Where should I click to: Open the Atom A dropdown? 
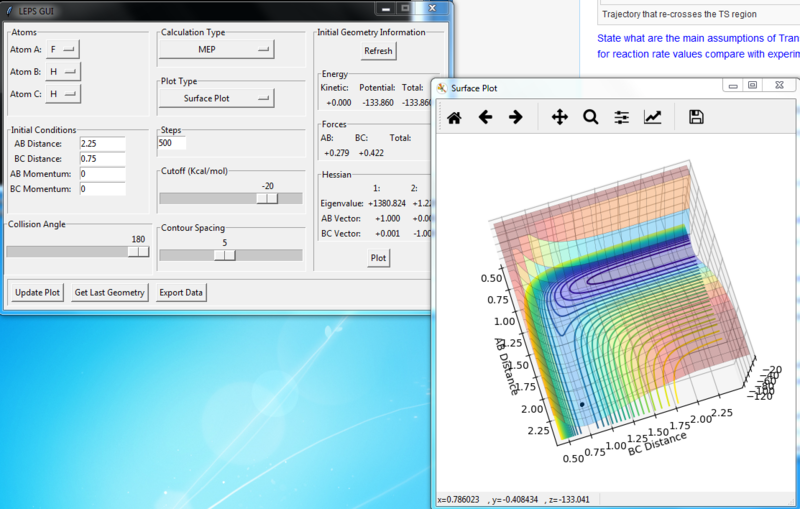(x=62, y=48)
